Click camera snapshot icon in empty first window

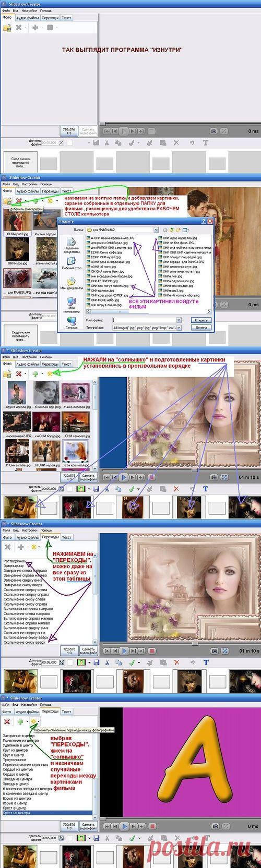click(214, 131)
